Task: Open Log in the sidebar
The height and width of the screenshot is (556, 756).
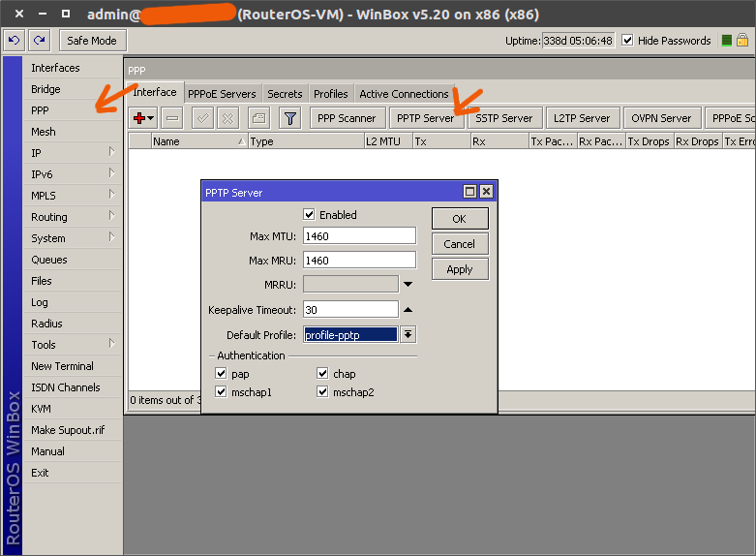Action: coord(73,302)
